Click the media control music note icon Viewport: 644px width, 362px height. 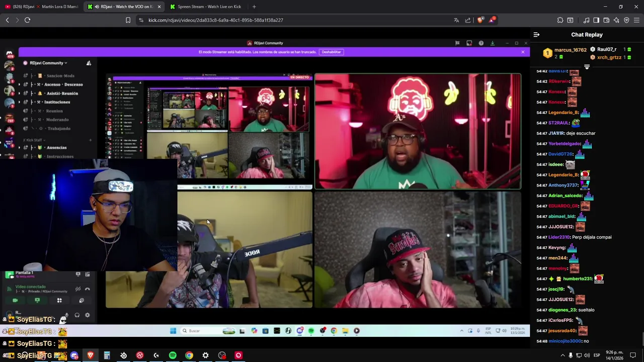tap(586, 20)
